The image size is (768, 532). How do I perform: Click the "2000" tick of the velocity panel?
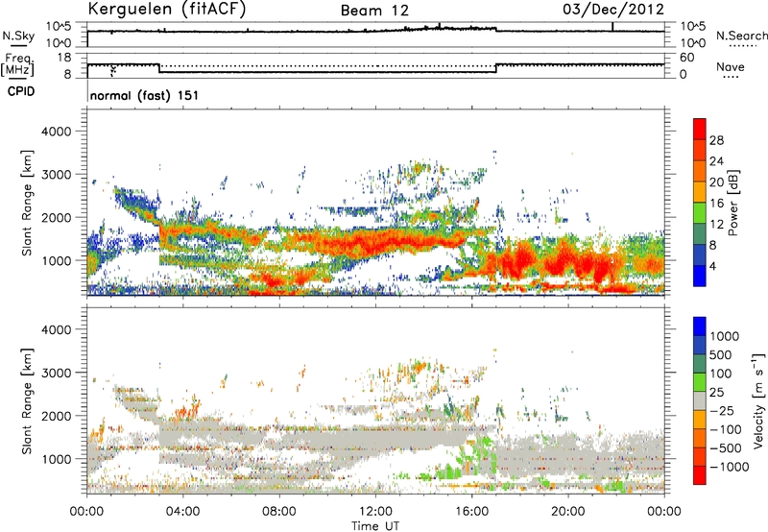coord(56,416)
